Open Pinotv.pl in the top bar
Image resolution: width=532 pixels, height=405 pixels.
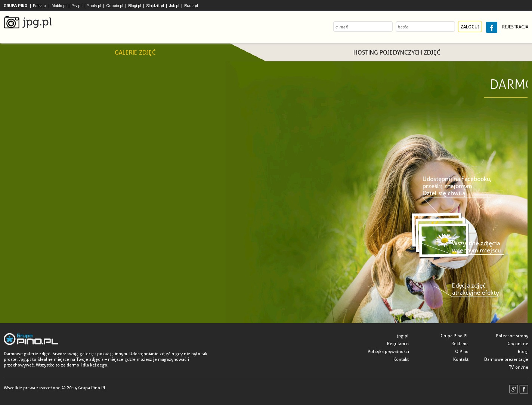93,6
